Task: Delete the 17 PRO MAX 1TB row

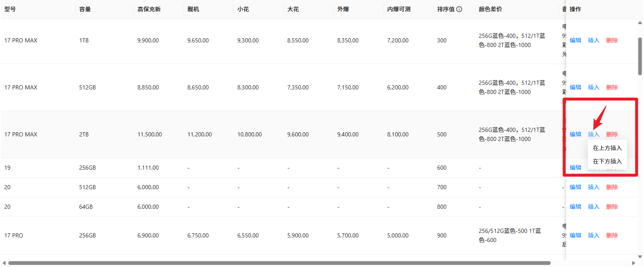Action: coord(612,40)
